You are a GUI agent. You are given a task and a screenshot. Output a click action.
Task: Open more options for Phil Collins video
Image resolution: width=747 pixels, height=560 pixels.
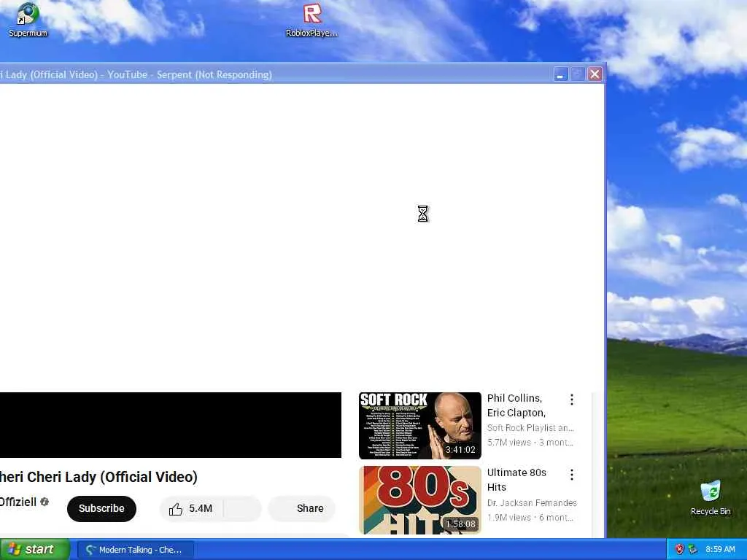click(x=572, y=400)
